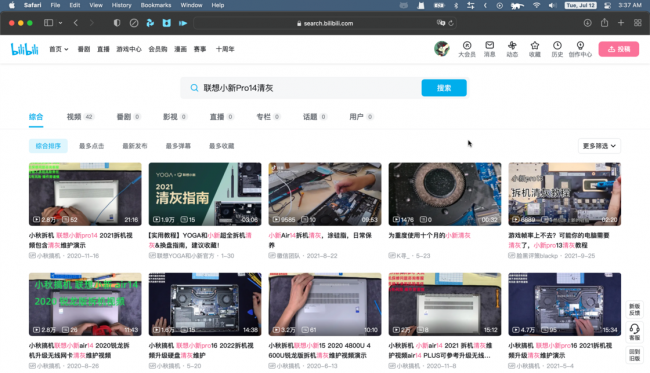Click the pink 投稿 upload button
This screenshot has width=650, height=373.
tap(618, 49)
